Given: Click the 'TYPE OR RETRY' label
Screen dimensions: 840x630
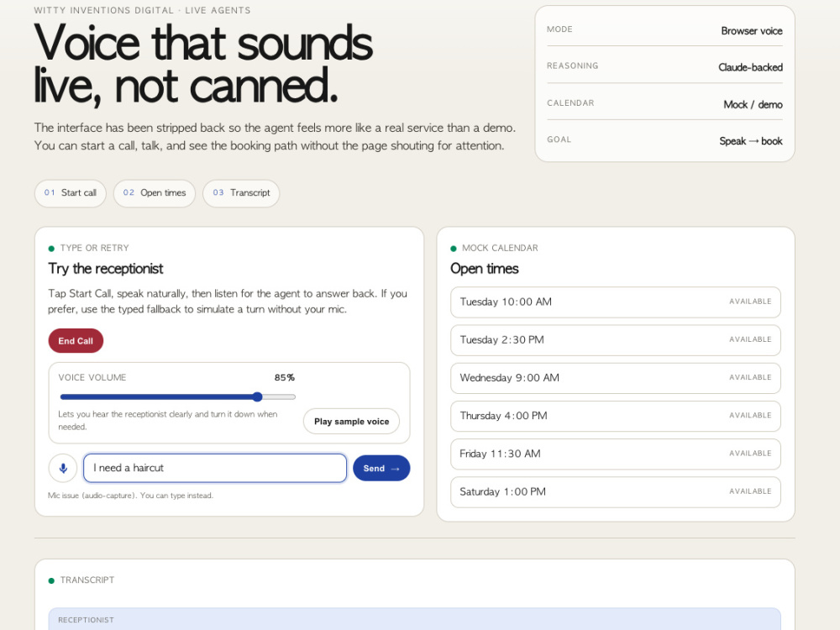Looking at the screenshot, I should 94,248.
